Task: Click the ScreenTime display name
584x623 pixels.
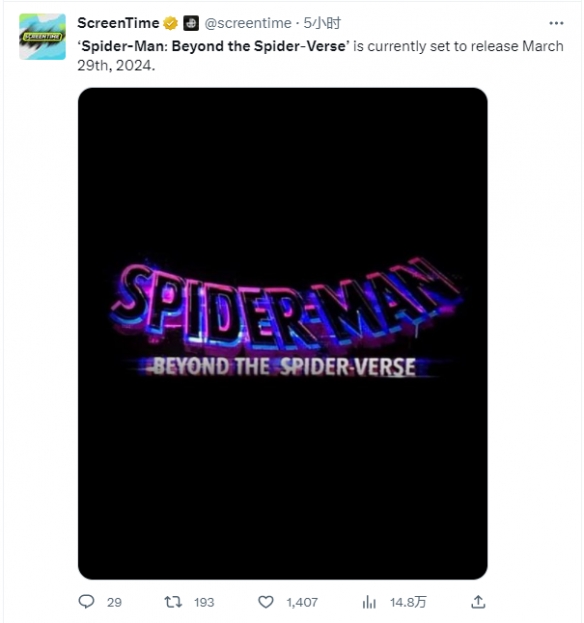Action: point(118,23)
